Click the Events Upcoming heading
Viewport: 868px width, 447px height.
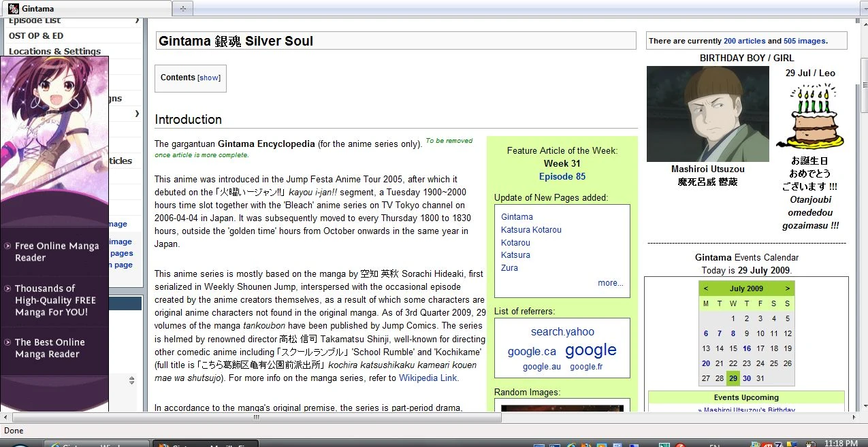[746, 397]
